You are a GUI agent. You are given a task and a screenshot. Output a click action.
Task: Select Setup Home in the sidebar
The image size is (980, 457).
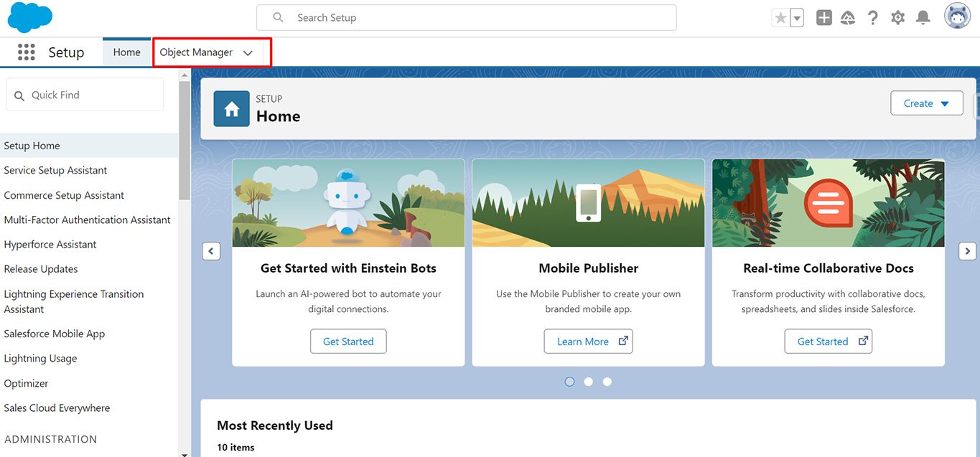(x=89, y=146)
